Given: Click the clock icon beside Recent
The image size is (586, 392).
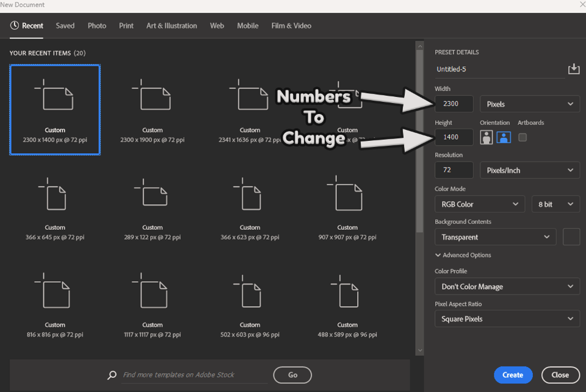Looking at the screenshot, I should click(x=13, y=26).
